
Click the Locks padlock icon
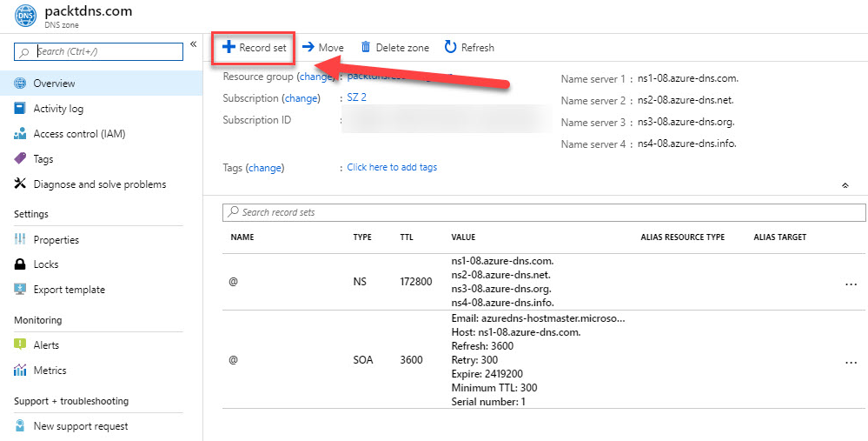(x=20, y=264)
